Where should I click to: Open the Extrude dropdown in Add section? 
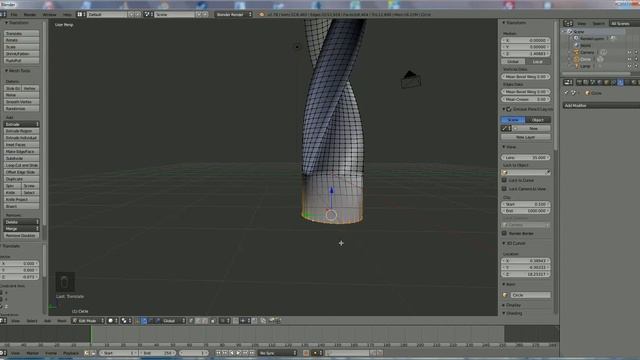pyautogui.click(x=21, y=124)
